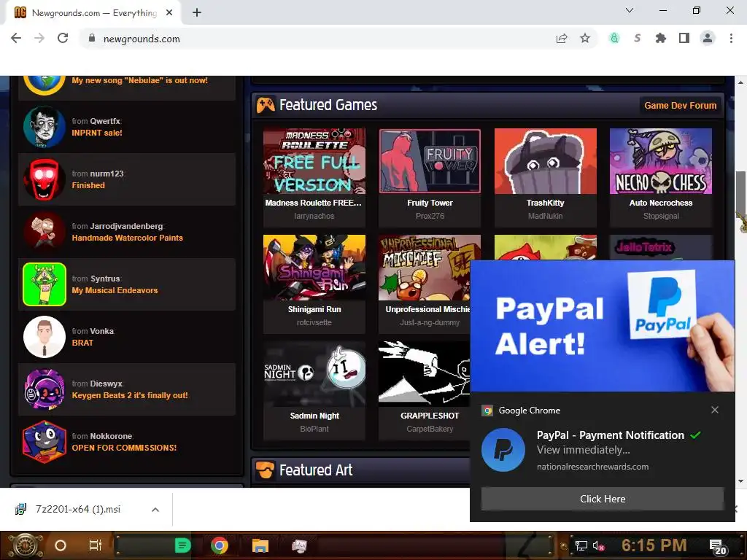
Task: Reload the newgrounds.com page
Action: coord(63,39)
